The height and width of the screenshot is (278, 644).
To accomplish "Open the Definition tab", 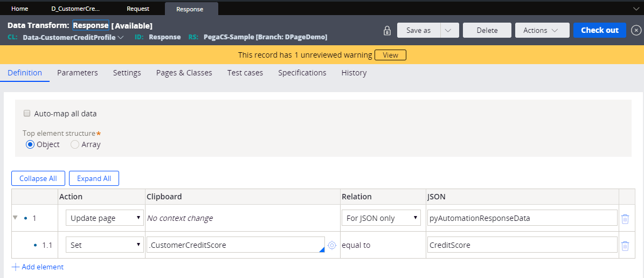I will pos(25,73).
